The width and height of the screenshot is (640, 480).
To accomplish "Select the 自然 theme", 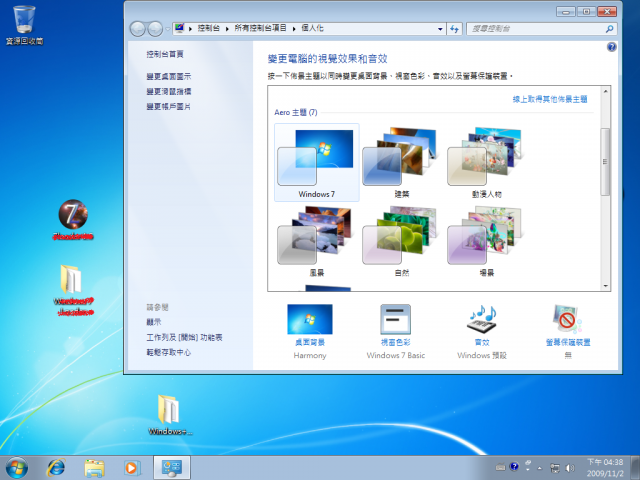I will 401,242.
